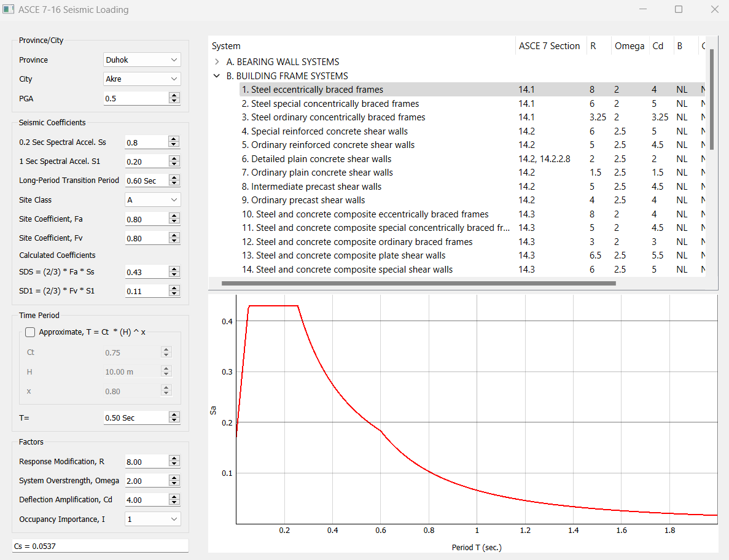The height and width of the screenshot is (560, 729).
Task: Open the Province dropdown showing Duhok
Action: [142, 60]
